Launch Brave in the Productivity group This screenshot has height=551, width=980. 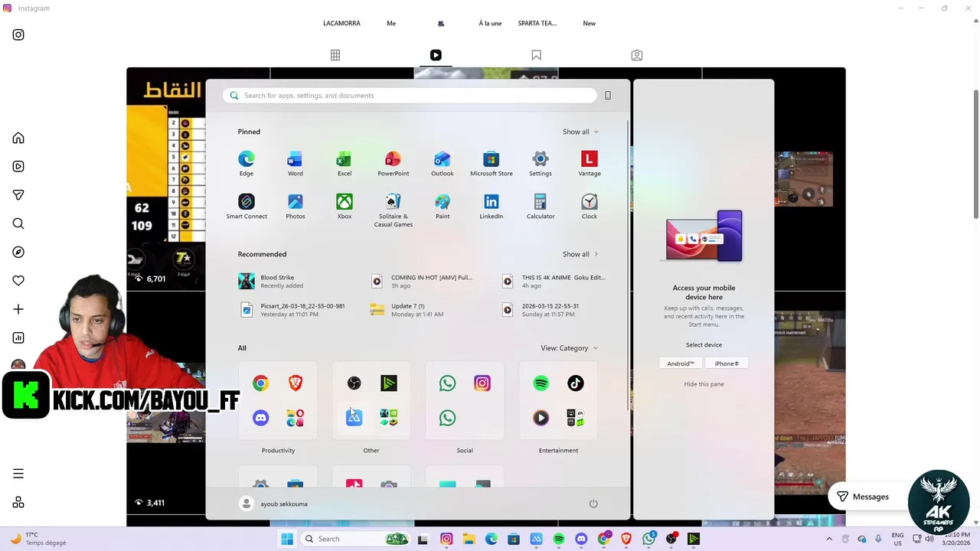(x=296, y=383)
